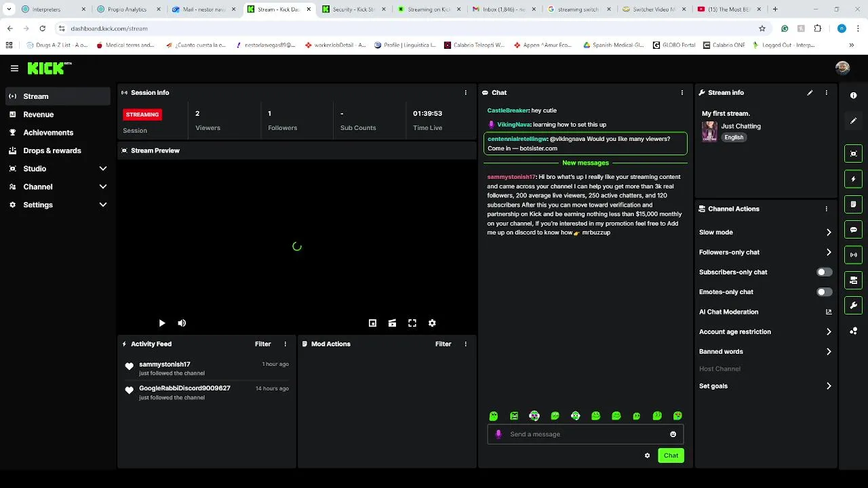The height and width of the screenshot is (488, 868).
Task: Click the three-dots icon at sidebar bottom
Action: (853, 331)
